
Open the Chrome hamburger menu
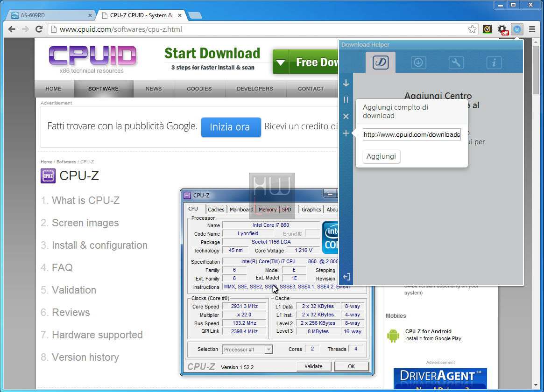pyautogui.click(x=532, y=29)
